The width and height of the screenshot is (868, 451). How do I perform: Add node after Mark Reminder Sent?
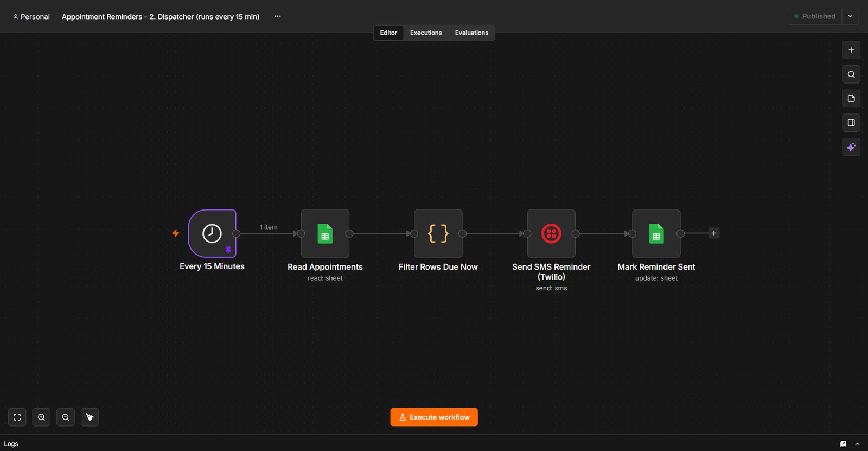[714, 233]
